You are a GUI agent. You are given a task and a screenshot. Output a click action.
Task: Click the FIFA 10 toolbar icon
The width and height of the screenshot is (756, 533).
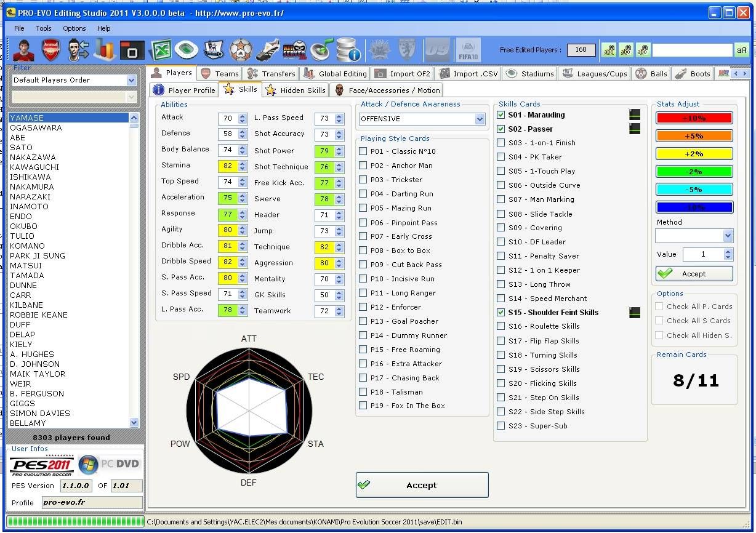pyautogui.click(x=468, y=50)
